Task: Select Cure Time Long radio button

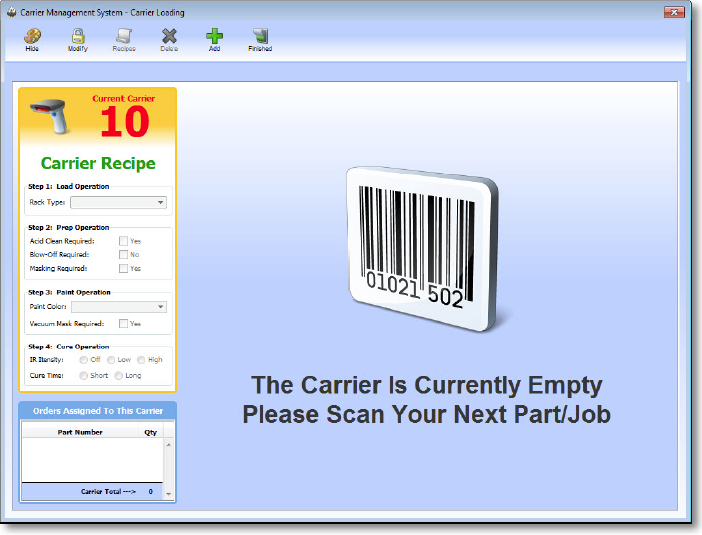Action: 118,375
